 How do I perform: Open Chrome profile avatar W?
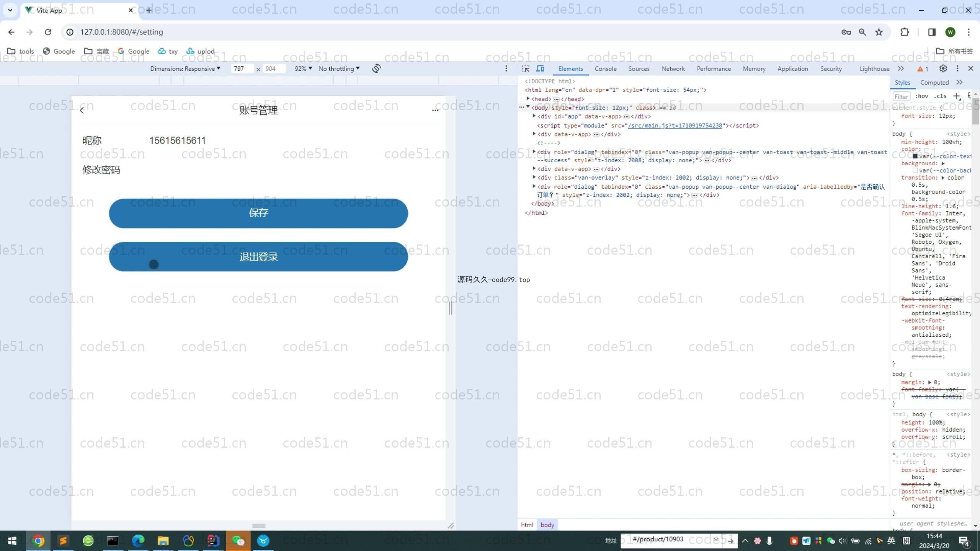pos(950,32)
